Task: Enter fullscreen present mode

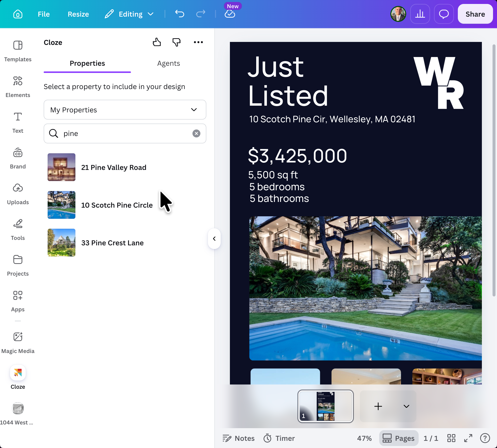Action: (x=468, y=438)
